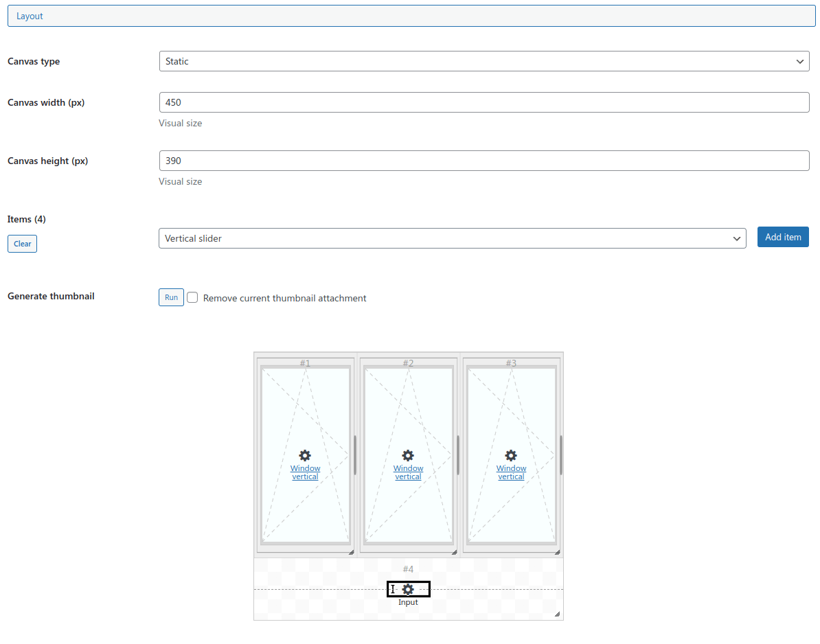This screenshot has height=644, width=820.
Task: Click the Input caption under item #4
Action: [x=408, y=602]
